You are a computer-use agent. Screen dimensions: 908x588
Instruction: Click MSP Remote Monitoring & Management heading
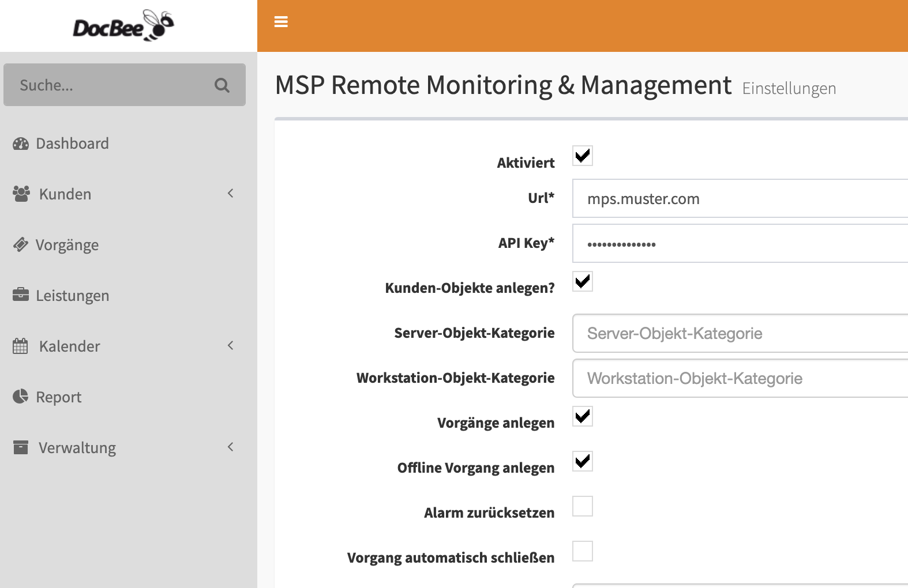[x=503, y=85]
